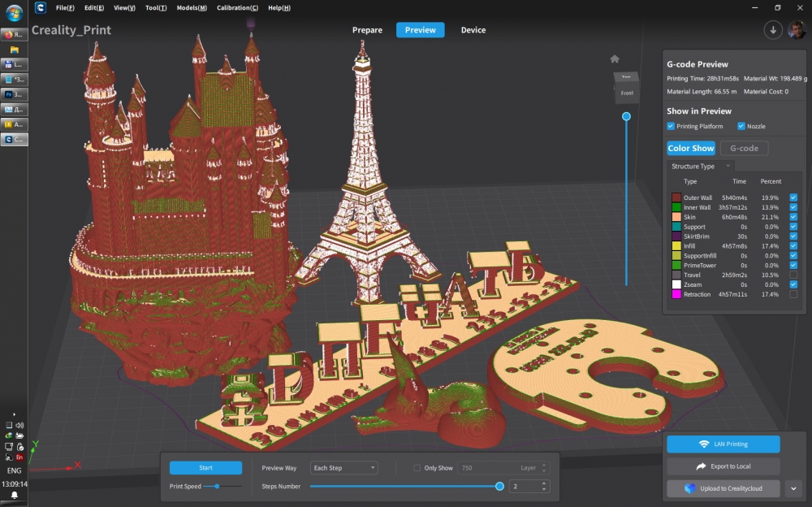Screen dimensions: 812x507
Task: Open File Explorer folder icon in taskbar
Action: [14, 50]
